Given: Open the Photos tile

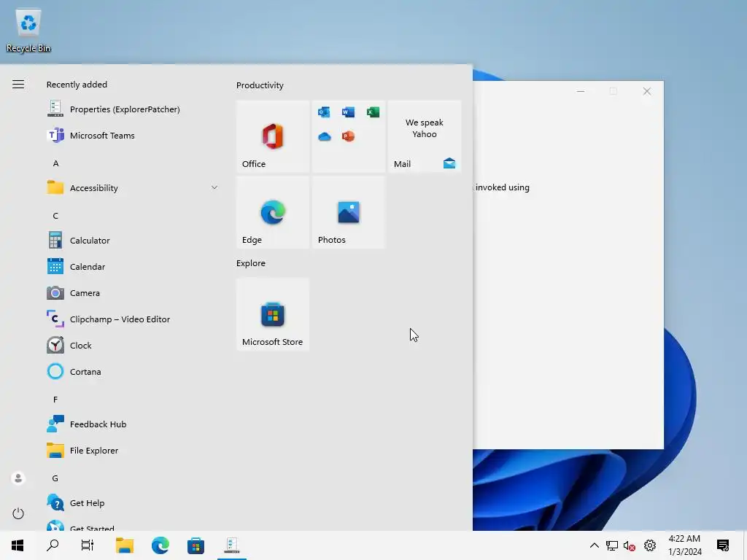Looking at the screenshot, I should coord(348,212).
